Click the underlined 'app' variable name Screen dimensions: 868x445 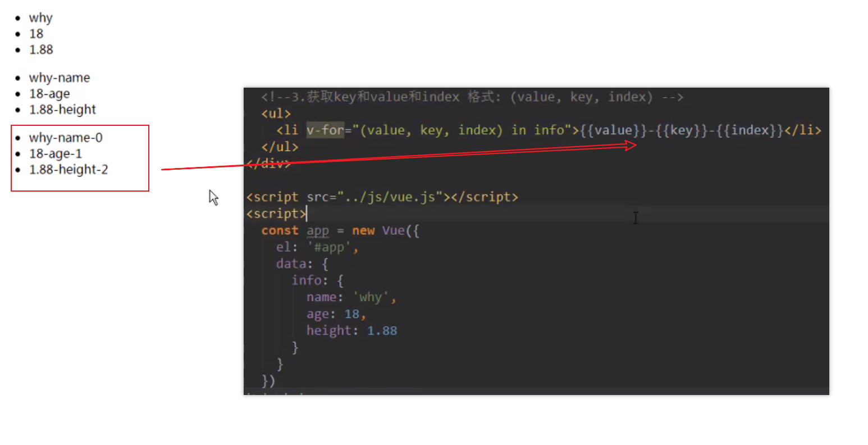coord(318,230)
